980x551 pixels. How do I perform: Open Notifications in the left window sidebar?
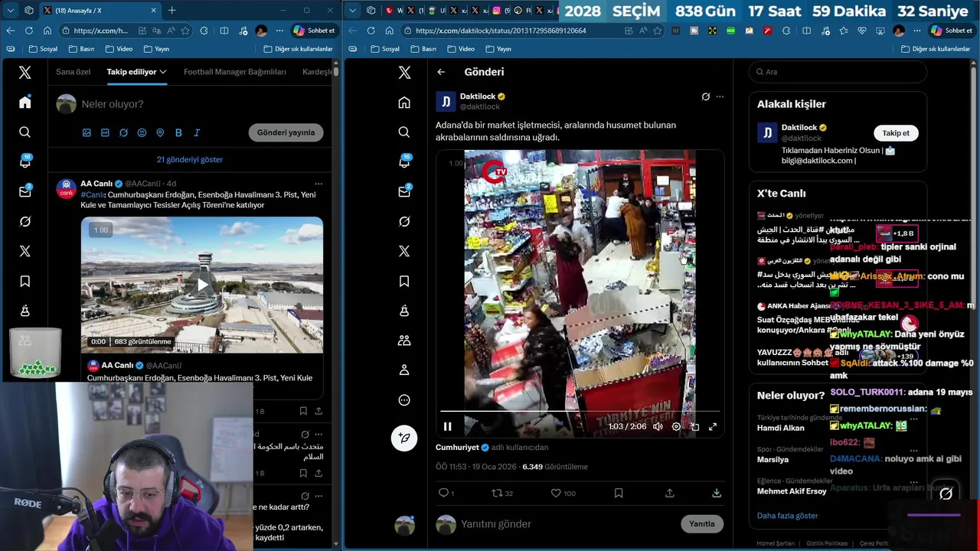click(x=25, y=161)
